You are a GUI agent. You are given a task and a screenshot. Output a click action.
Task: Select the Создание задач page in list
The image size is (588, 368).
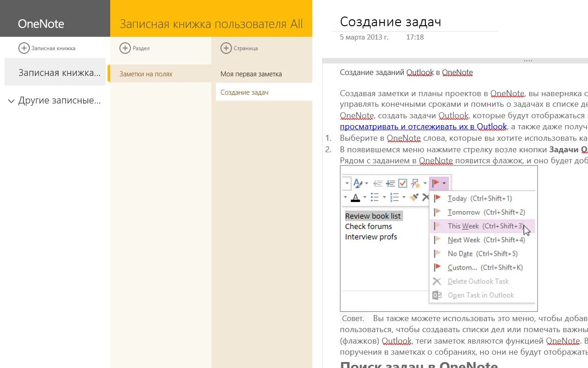(x=264, y=92)
